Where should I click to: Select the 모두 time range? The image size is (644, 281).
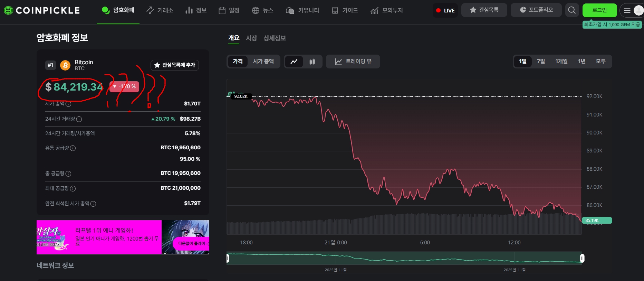601,62
